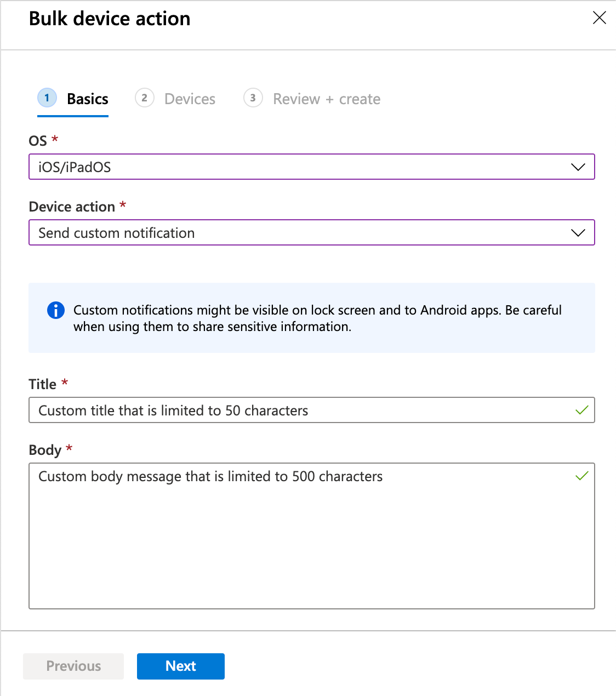Click the X to close Bulk device action
616x696 pixels.
point(599,18)
